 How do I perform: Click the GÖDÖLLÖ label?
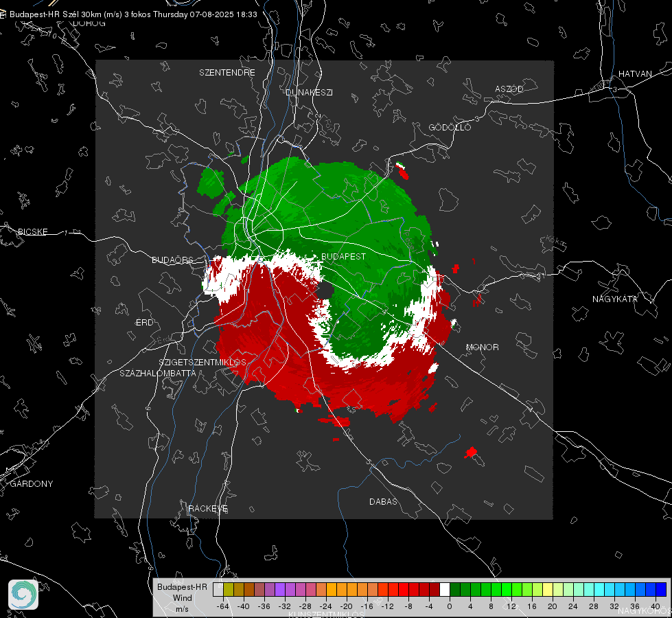[450, 127]
